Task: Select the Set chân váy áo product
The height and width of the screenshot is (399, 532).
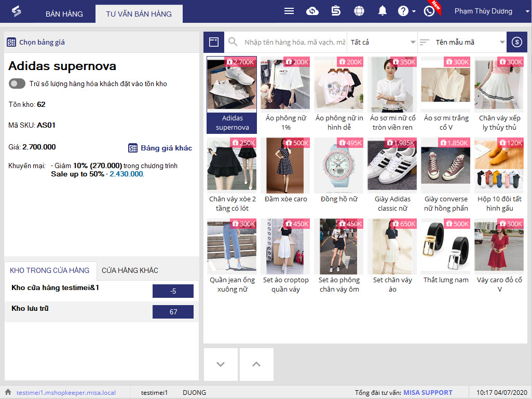Action: (x=392, y=257)
